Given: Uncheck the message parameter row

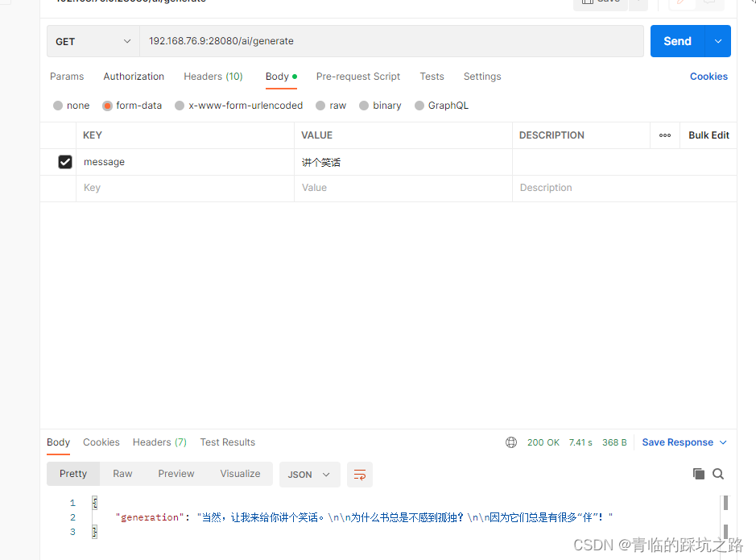Looking at the screenshot, I should (x=64, y=162).
